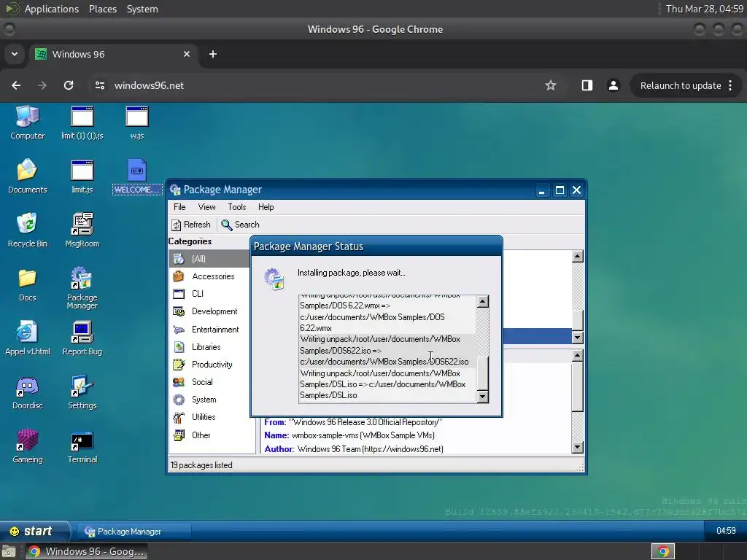Launch the Package Manager desktop shortcut
The image size is (747, 560).
pyautogui.click(x=82, y=288)
